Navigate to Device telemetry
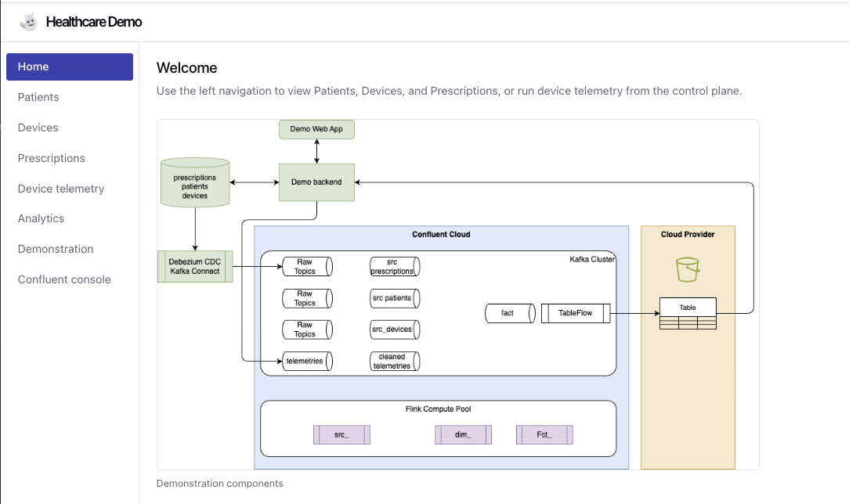 tap(61, 189)
